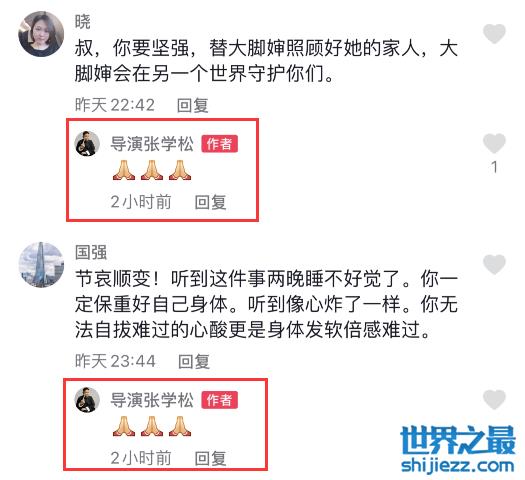Reply to 国强's comment with 回复
Screen dimensions: 525x480
tap(194, 361)
